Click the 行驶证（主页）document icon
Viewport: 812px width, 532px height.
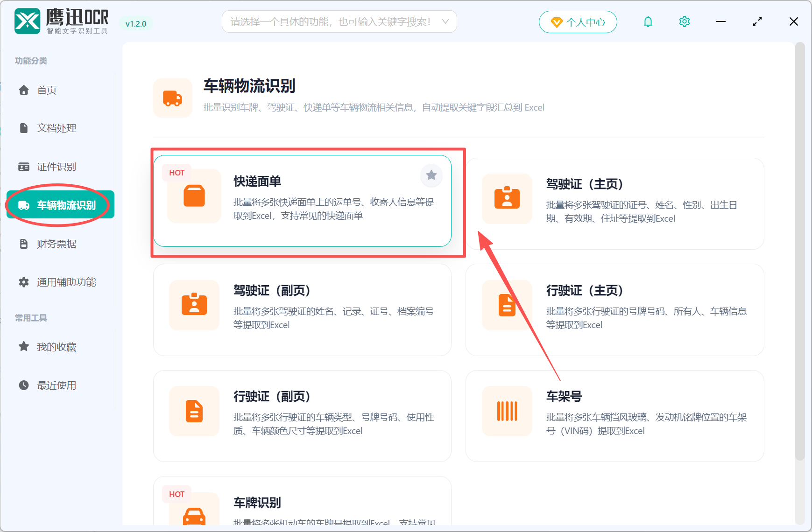507,305
